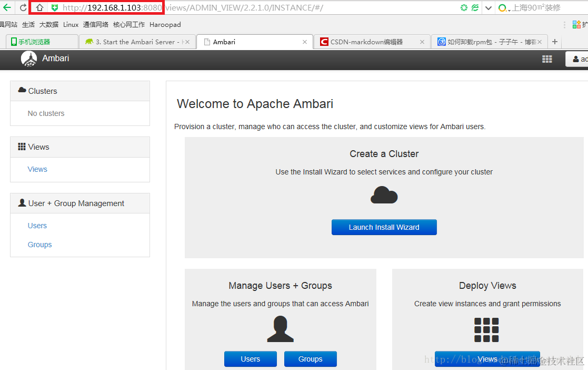Open the Groups link in sidebar
The image size is (588, 370).
40,245
